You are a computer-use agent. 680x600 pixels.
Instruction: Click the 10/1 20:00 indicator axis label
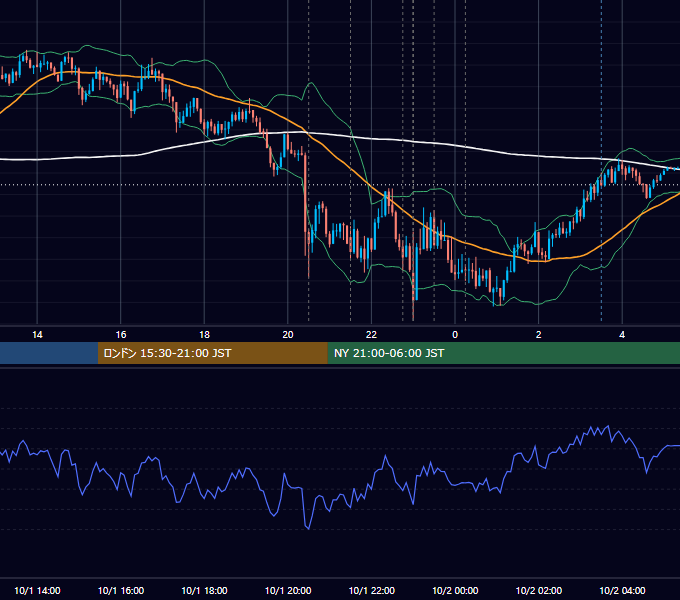click(x=288, y=590)
